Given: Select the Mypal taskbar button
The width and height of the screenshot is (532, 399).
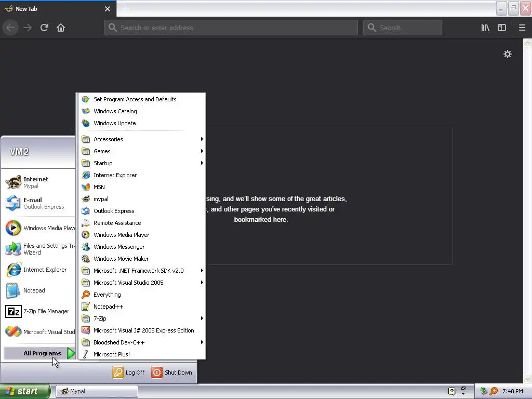Looking at the screenshot, I should [x=97, y=391].
